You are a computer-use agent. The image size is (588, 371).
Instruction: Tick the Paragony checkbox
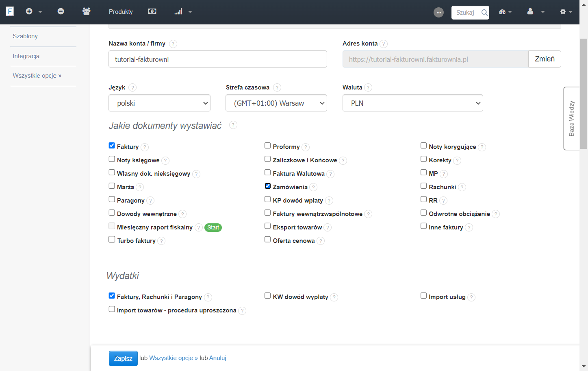click(112, 199)
